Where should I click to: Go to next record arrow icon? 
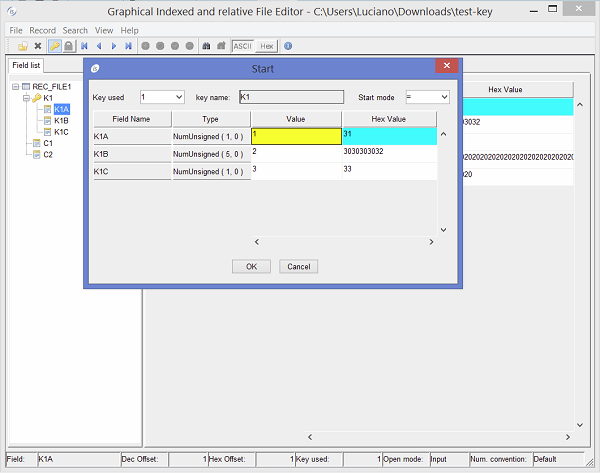[x=114, y=46]
